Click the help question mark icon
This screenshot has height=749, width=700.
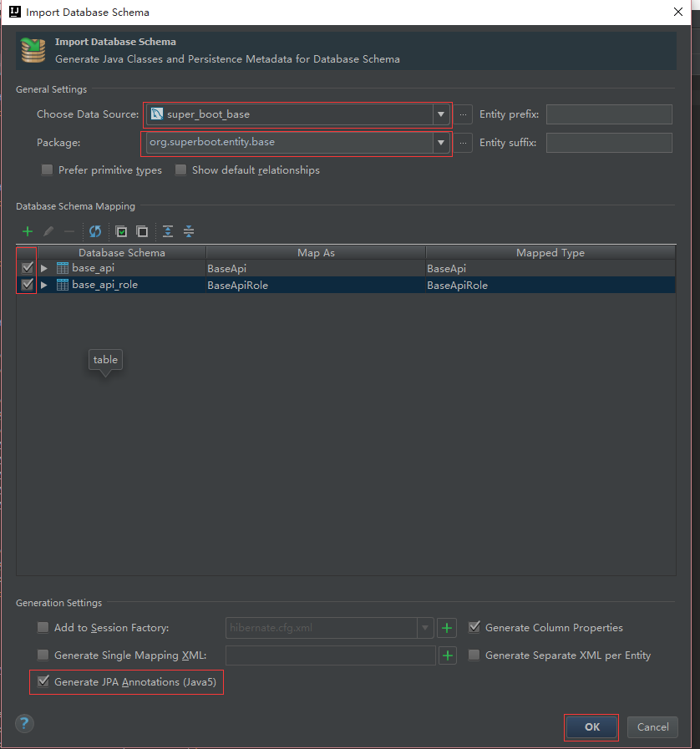coord(24,724)
